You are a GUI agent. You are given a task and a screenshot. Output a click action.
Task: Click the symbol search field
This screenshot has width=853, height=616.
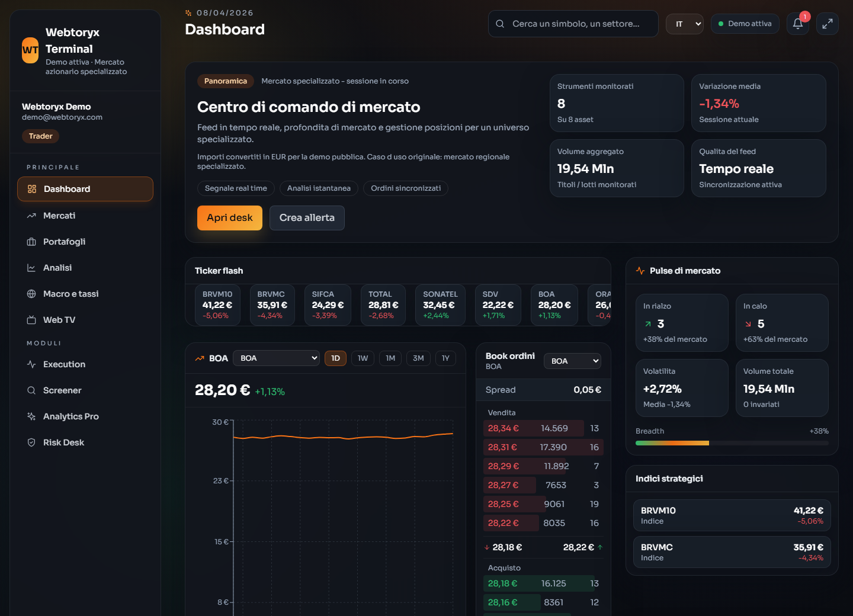tap(573, 24)
